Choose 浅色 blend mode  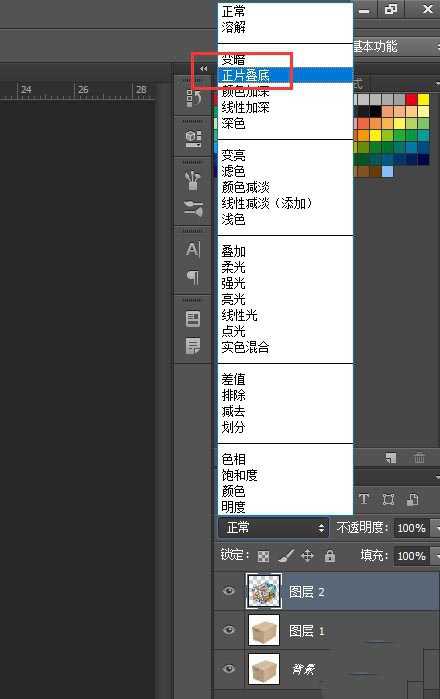tap(285, 219)
